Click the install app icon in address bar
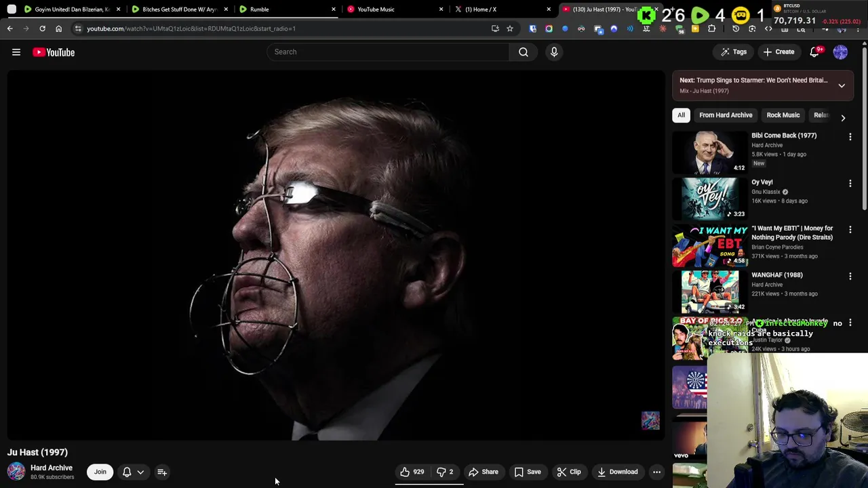This screenshot has width=868, height=488. point(495,28)
